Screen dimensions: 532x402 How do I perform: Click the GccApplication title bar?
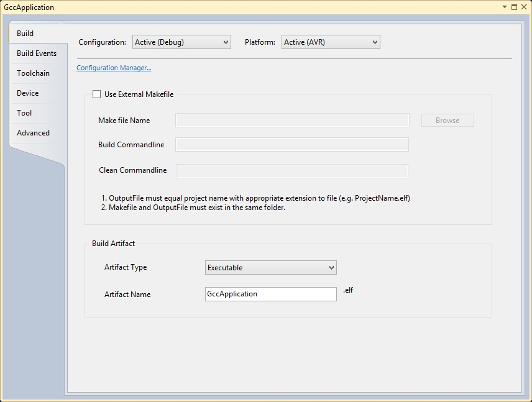tap(249, 7)
